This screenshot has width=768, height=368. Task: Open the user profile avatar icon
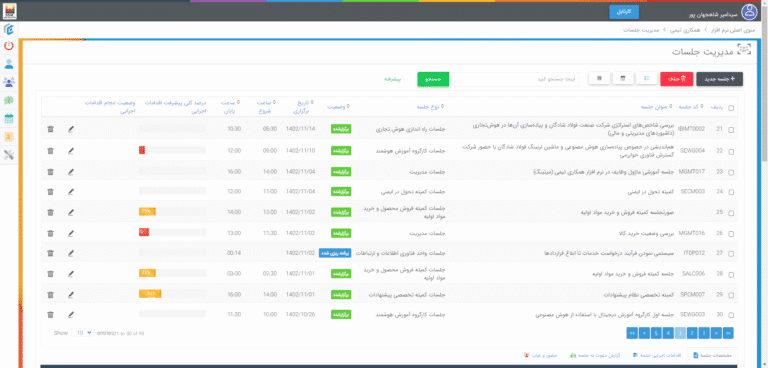[x=749, y=11]
